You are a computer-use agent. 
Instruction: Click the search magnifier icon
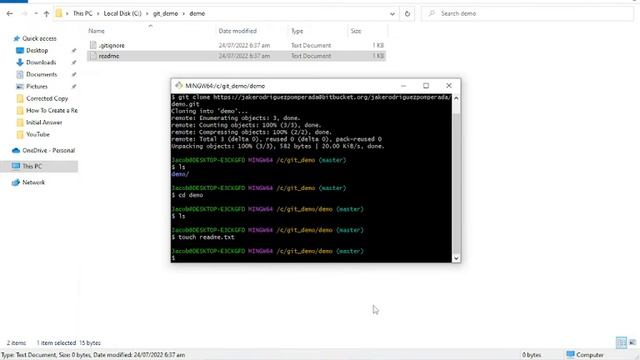click(x=431, y=13)
